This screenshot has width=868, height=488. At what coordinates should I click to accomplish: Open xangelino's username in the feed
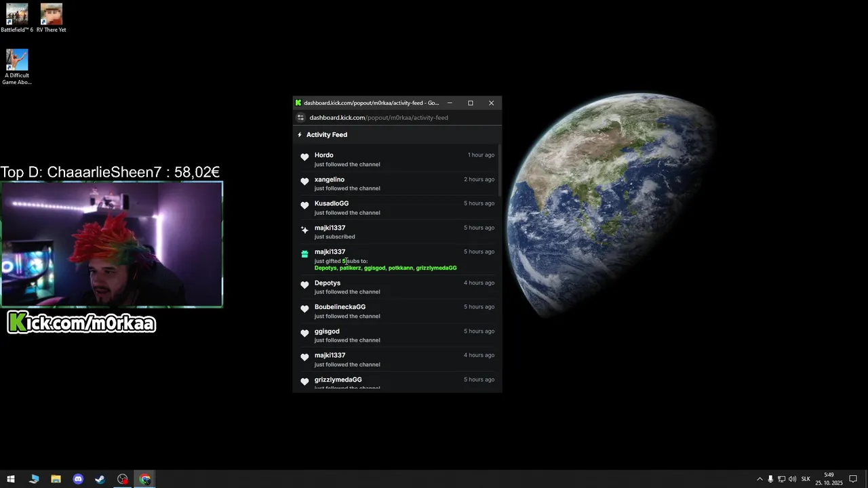pos(330,180)
